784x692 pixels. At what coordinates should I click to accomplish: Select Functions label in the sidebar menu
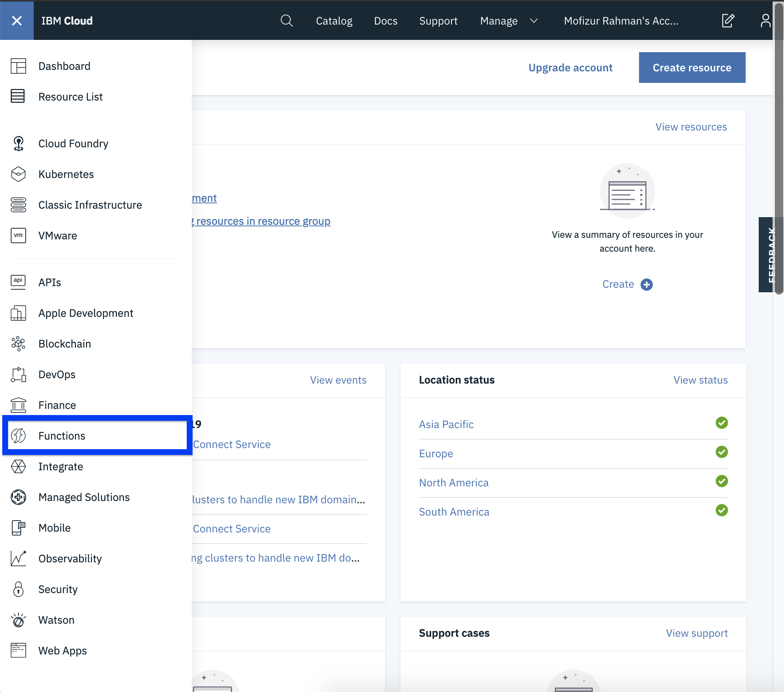62,436
